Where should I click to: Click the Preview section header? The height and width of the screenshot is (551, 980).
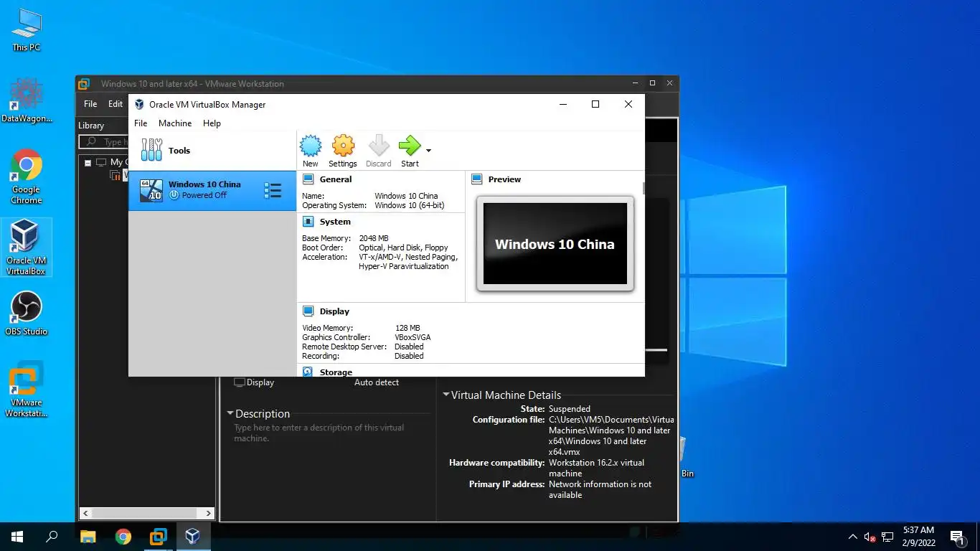click(504, 179)
